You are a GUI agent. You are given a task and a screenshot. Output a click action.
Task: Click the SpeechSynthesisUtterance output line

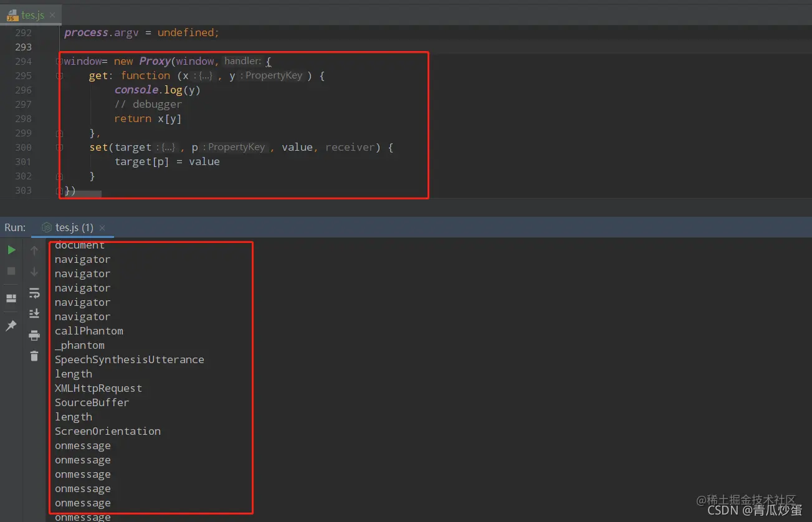click(130, 359)
